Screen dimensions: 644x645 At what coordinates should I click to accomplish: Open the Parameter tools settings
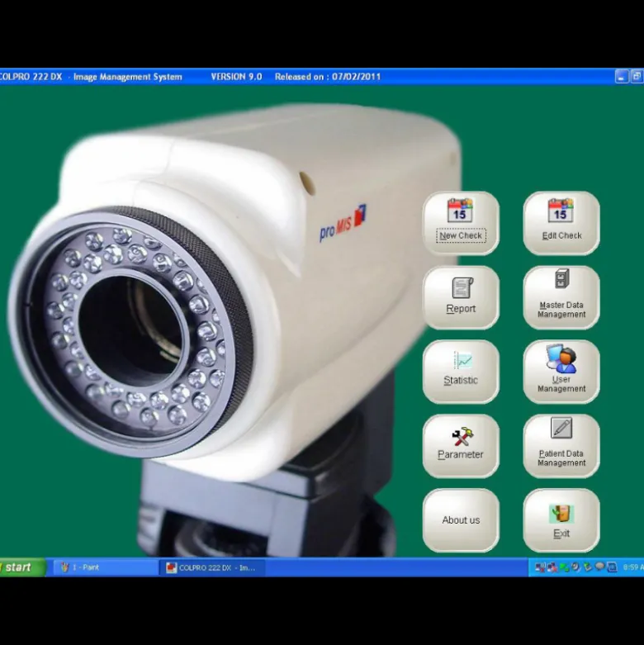[461, 446]
